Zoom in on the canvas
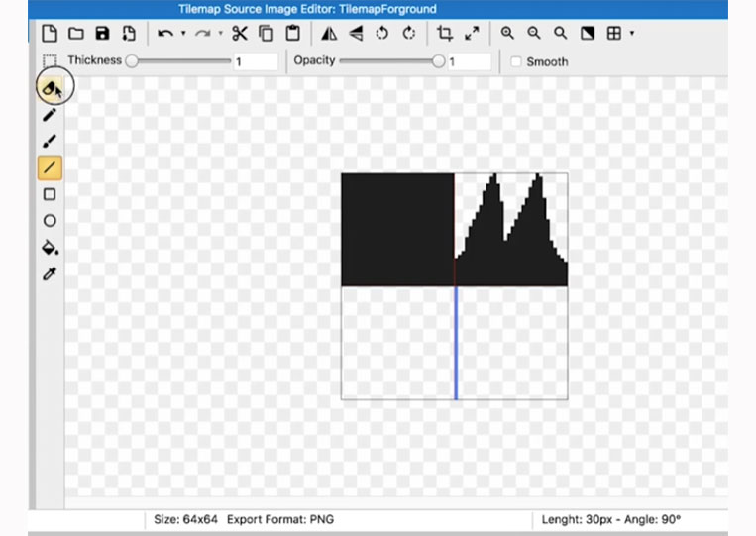The height and width of the screenshot is (536, 756). click(507, 34)
